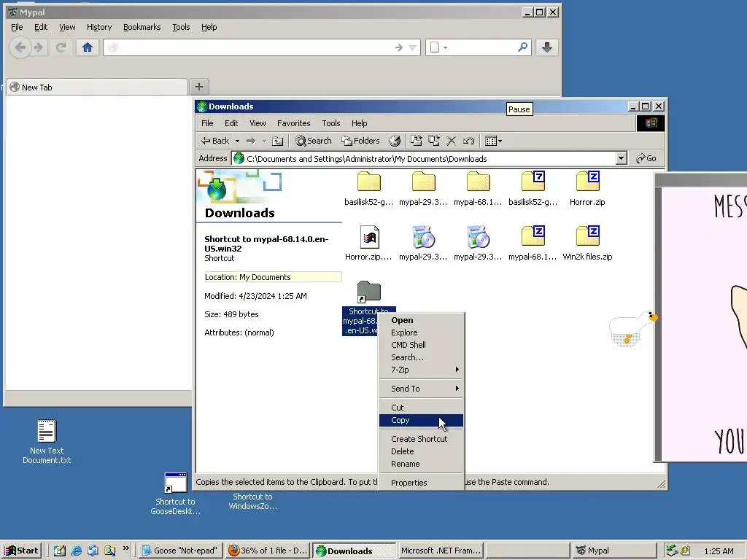Image resolution: width=747 pixels, height=560 pixels.
Task: Click Internet Explorer quick launch icon
Action: point(76,551)
